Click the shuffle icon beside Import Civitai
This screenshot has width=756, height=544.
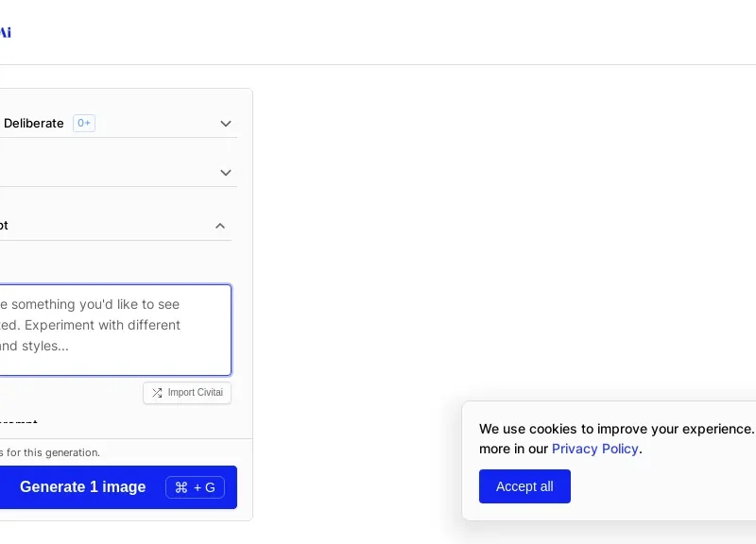157,393
